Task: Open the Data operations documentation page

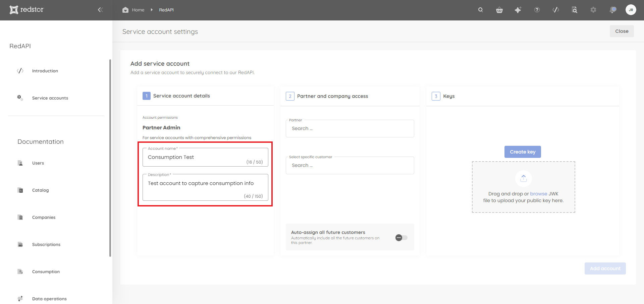Action: [x=49, y=299]
